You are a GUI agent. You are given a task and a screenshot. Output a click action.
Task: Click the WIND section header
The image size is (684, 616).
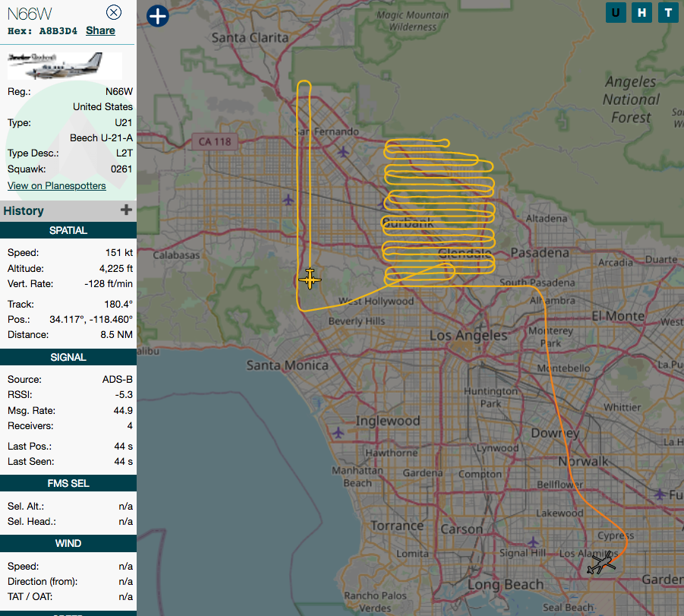point(68,543)
